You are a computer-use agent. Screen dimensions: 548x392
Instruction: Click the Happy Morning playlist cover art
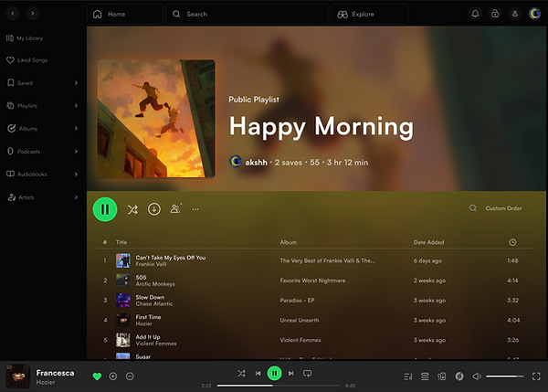[156, 119]
